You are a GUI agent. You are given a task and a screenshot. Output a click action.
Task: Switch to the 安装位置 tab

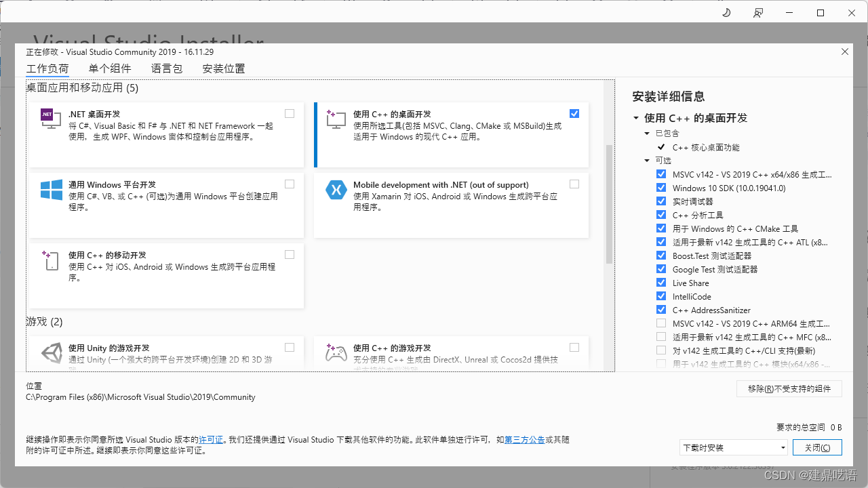coord(224,68)
